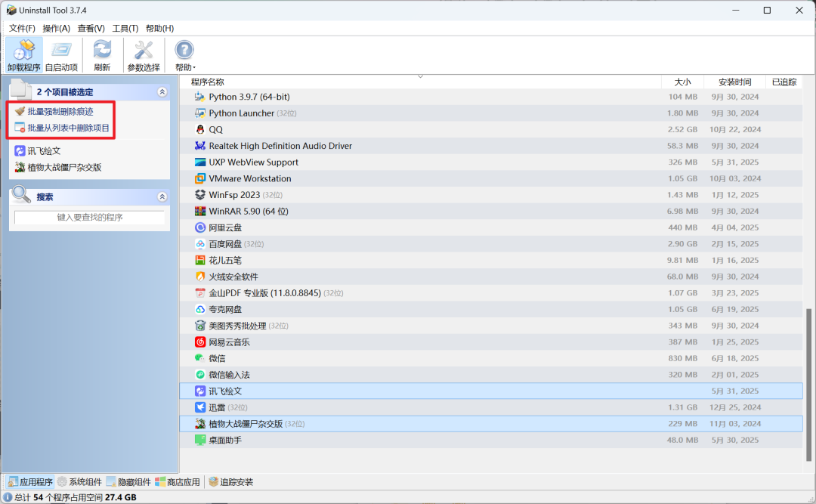Focus the 键入要查找的程序 search field
This screenshot has height=504, width=816.
[x=89, y=217]
